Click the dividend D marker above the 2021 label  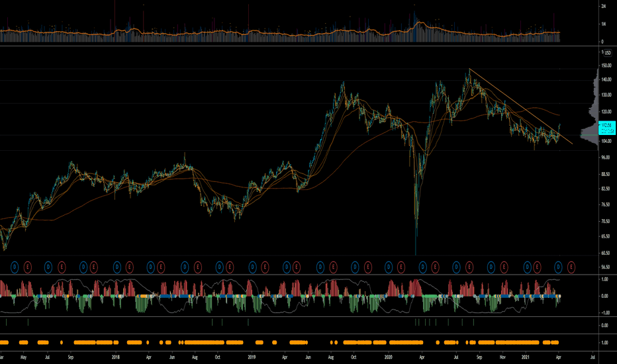(x=527, y=267)
